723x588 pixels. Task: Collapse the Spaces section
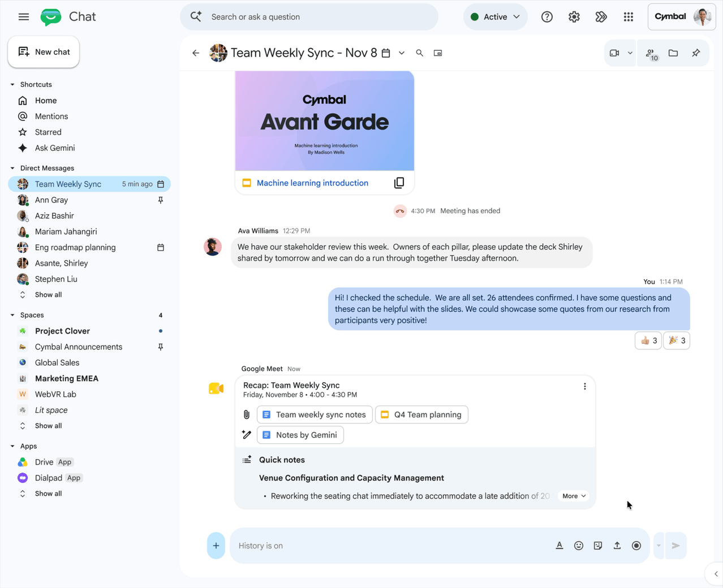click(x=12, y=315)
